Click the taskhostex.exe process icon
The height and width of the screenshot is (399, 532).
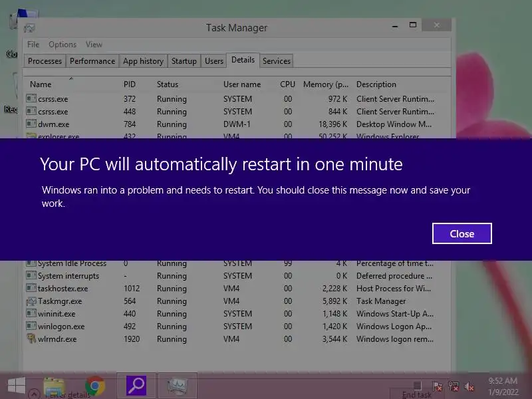pos(31,288)
